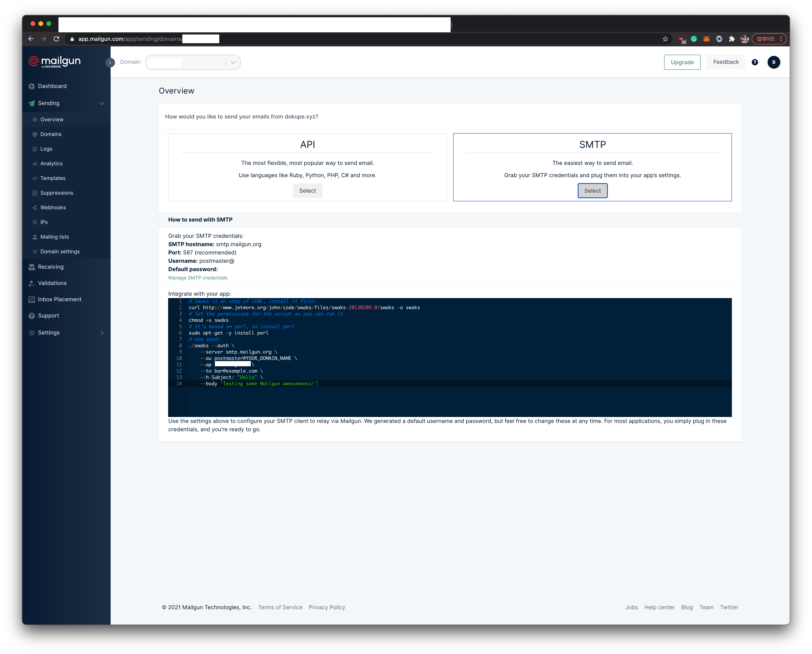Screen dimensions: 812x654
Task: Click the Mailgun logo
Action: click(54, 62)
